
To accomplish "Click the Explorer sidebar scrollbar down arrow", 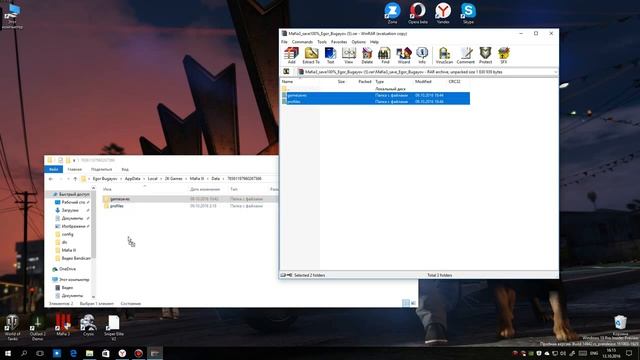I will [x=93, y=297].
